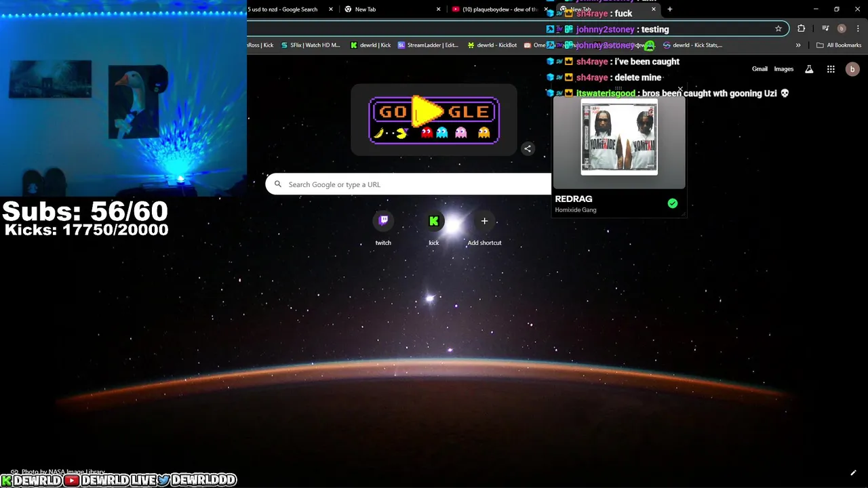
Task: Open the Google account avatar on page
Action: [852, 69]
